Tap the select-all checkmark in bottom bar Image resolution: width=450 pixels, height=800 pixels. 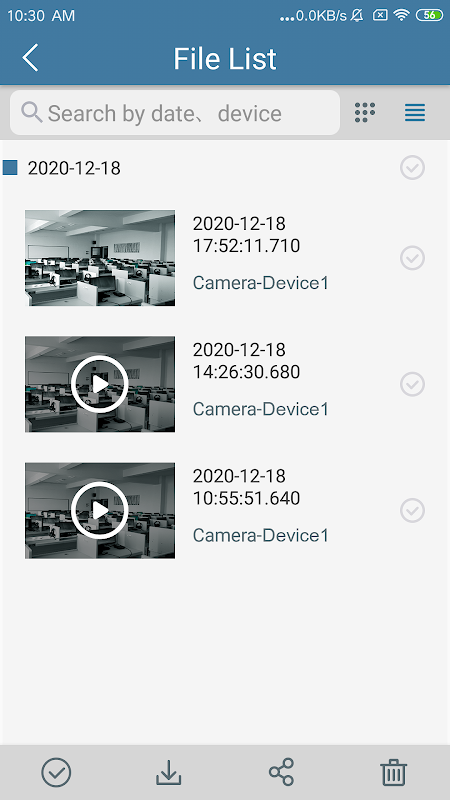click(56, 772)
